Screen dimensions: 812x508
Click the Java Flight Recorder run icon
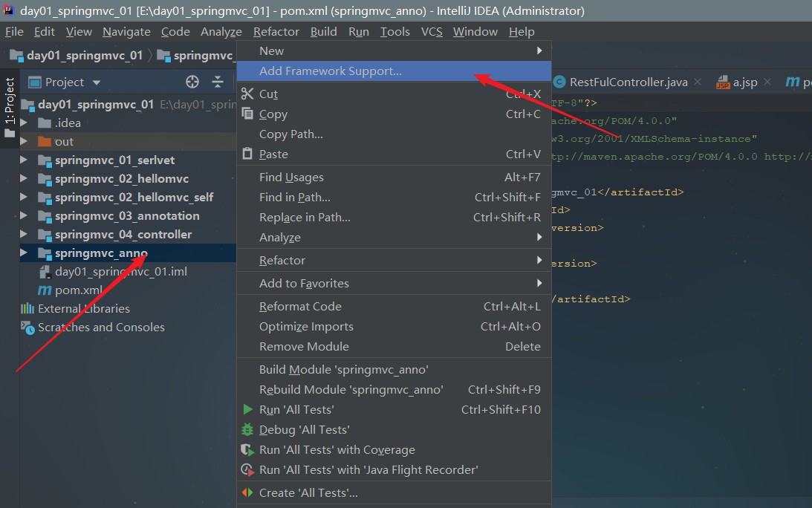point(247,470)
